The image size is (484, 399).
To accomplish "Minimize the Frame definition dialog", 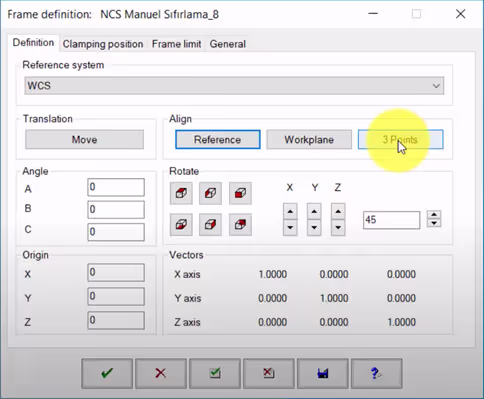I will click(373, 14).
